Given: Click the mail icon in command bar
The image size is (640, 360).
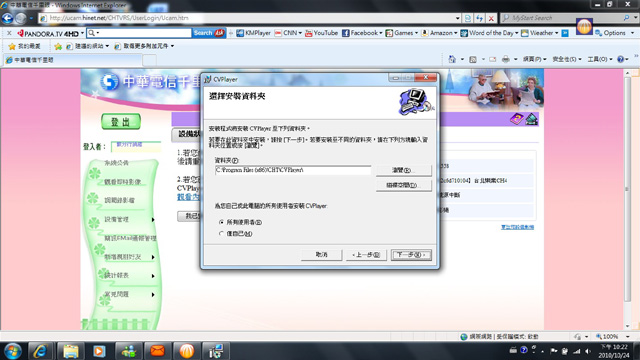Looking at the screenshot, I should [x=493, y=60].
